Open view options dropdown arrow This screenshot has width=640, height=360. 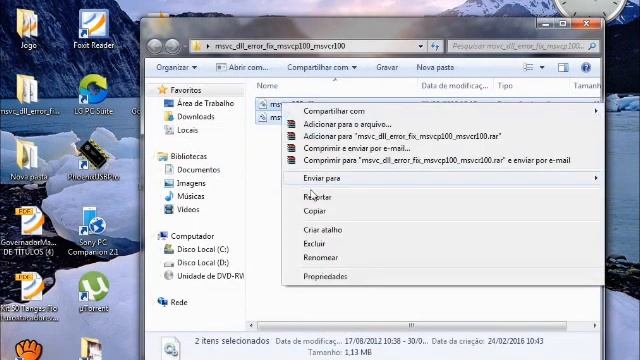pos(542,67)
